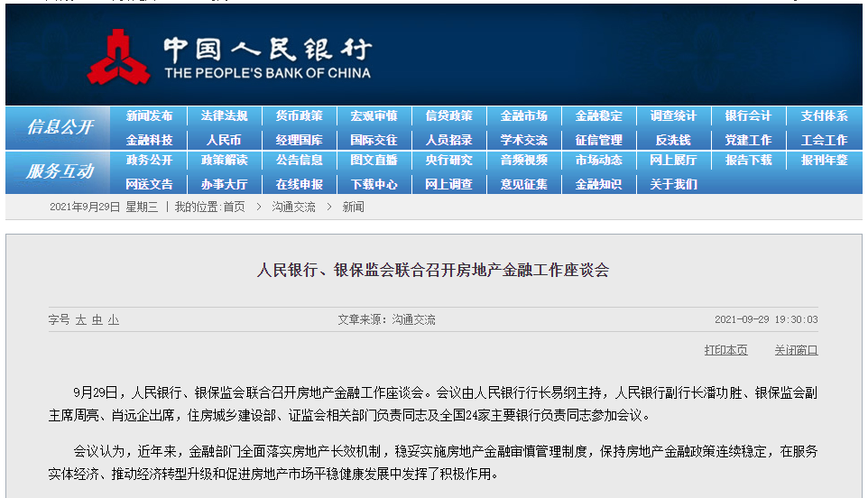
Task: Set font size to 大
Action: coord(80,320)
